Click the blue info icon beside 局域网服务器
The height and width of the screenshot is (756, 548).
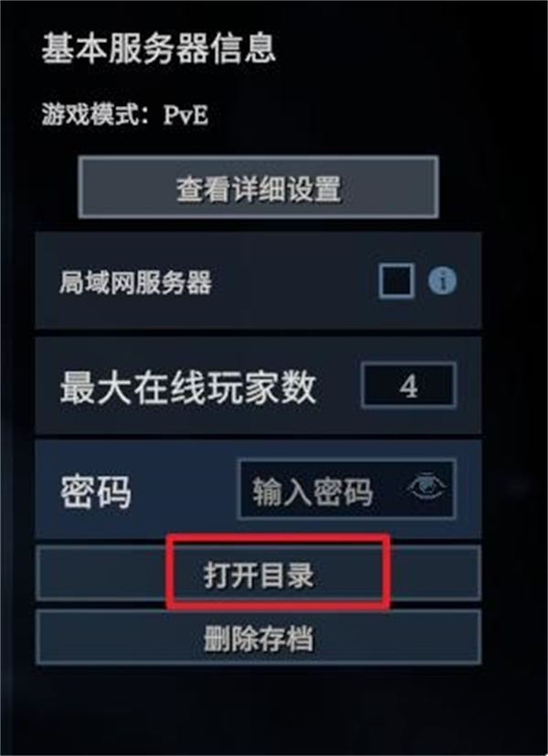pyautogui.click(x=442, y=280)
